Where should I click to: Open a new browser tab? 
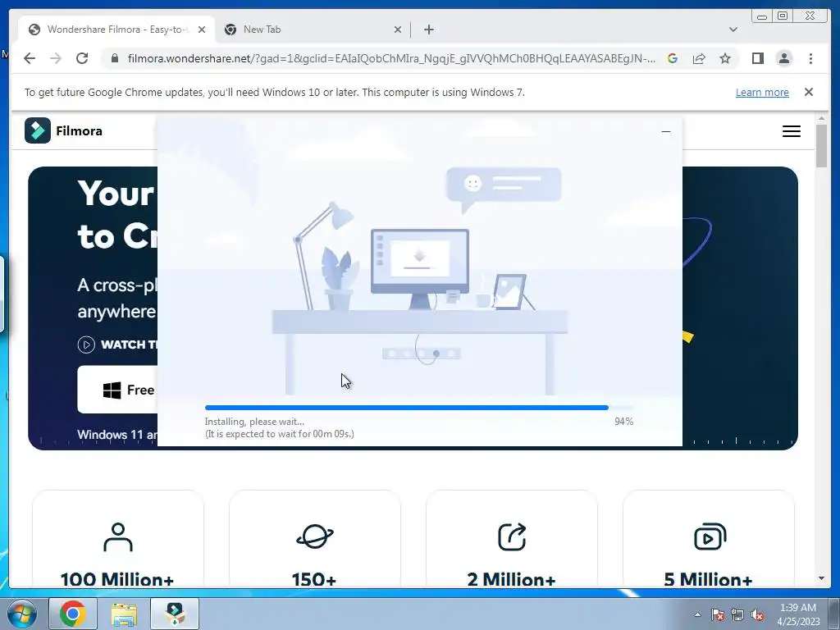click(x=428, y=30)
